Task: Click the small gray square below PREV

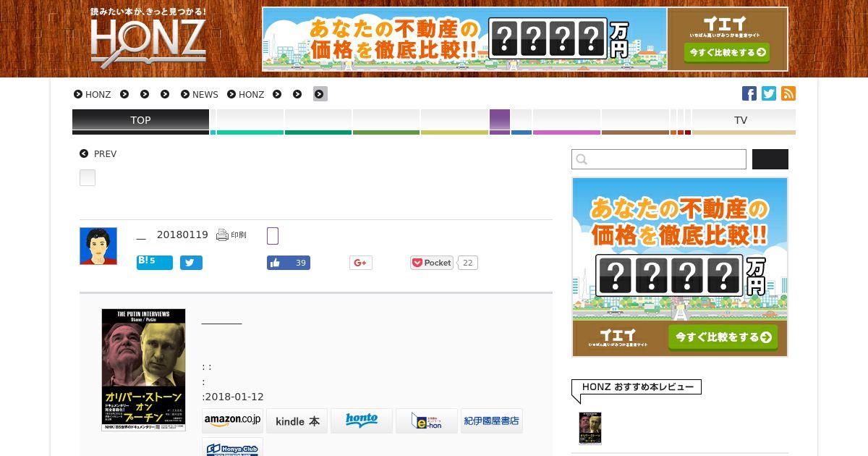Action: tap(88, 178)
